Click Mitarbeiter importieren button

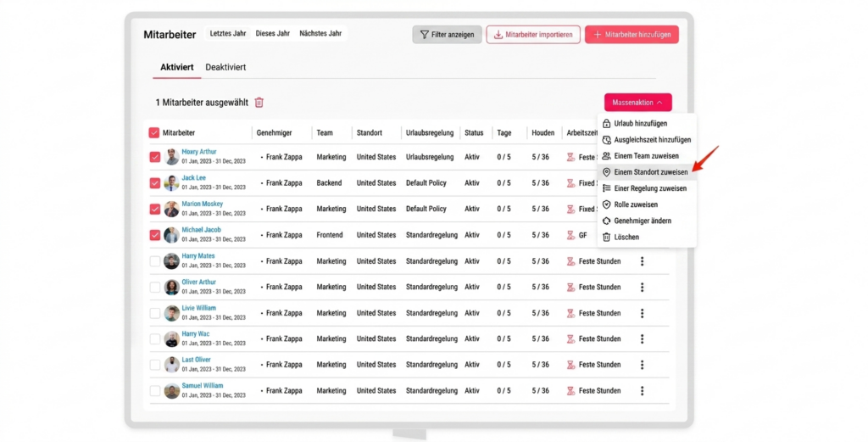tap(532, 35)
